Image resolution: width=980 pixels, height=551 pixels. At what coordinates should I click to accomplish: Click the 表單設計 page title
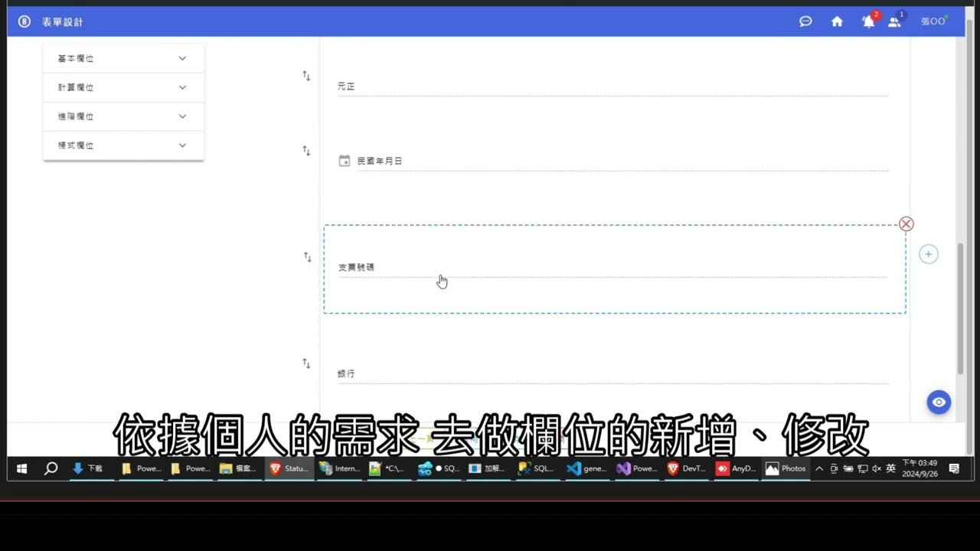63,22
